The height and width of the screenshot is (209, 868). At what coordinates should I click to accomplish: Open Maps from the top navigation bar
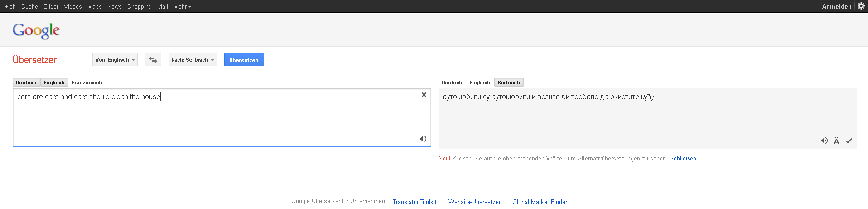[x=94, y=6]
